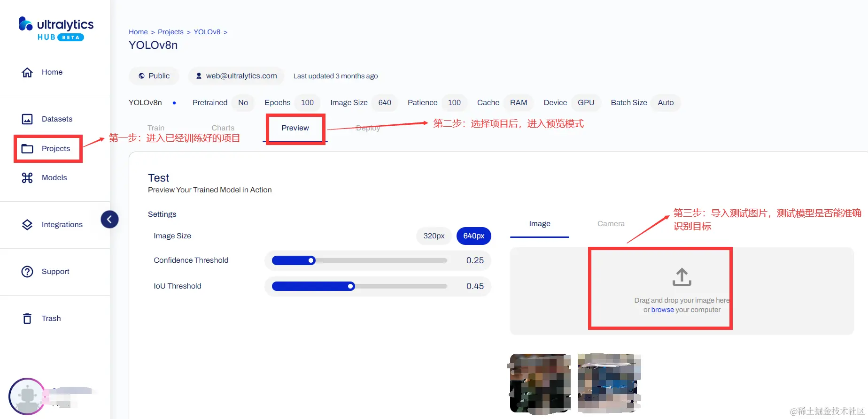Click the Models command-symbol icon
The width and height of the screenshot is (868, 419).
pos(27,178)
